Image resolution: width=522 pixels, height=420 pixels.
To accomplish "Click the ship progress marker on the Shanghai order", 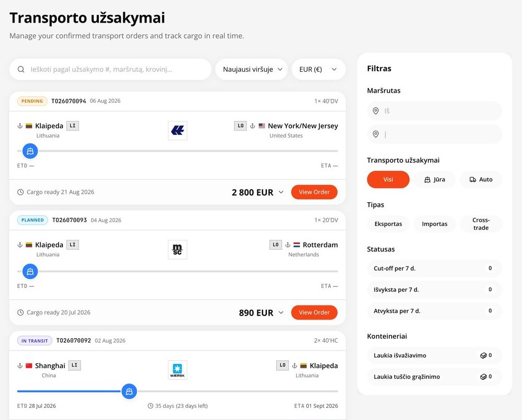I will tap(129, 391).
